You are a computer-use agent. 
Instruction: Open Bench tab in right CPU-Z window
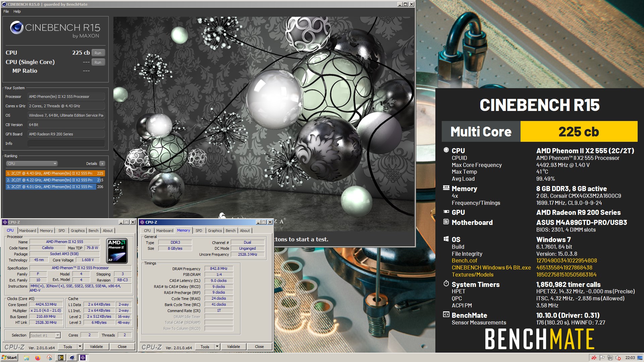231,231
